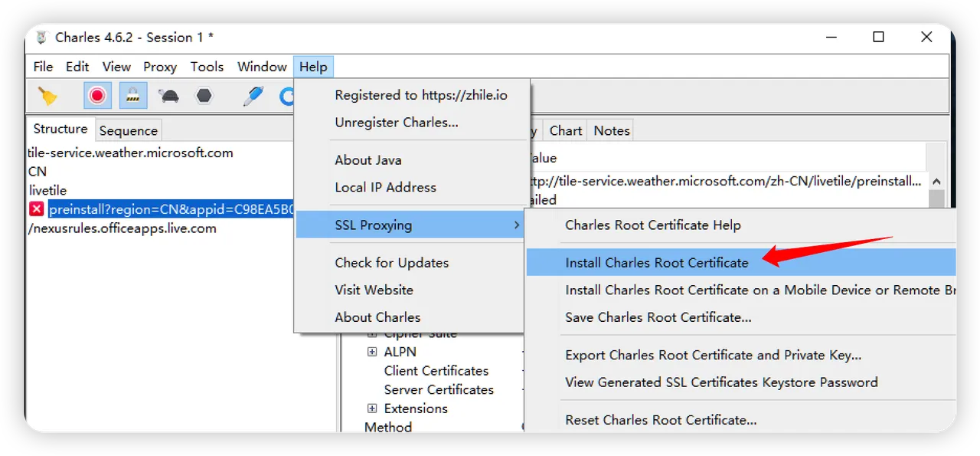Click the scrollbar up arrow in right panel
The height and width of the screenshot is (456, 980).
point(937,182)
